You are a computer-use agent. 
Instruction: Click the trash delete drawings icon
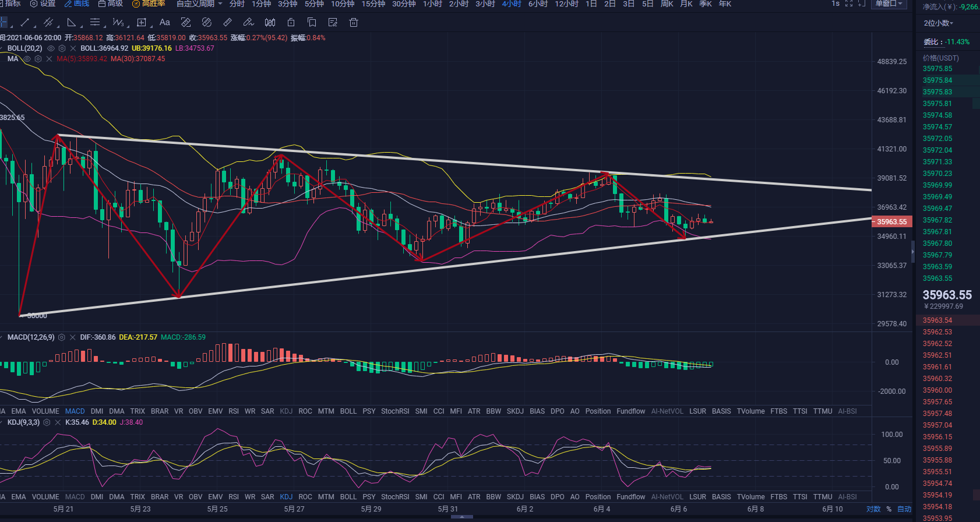pyautogui.click(x=353, y=23)
